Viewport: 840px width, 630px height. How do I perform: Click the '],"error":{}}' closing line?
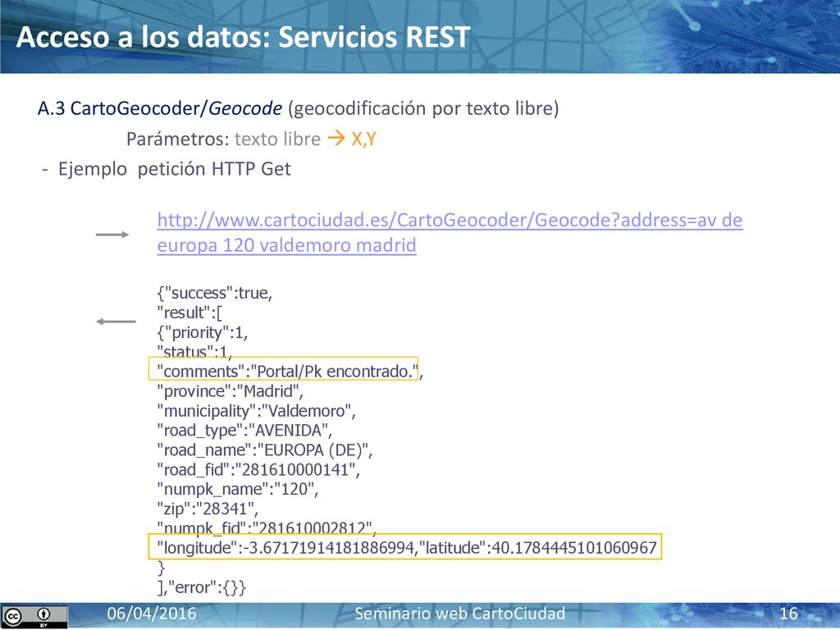tap(202, 587)
